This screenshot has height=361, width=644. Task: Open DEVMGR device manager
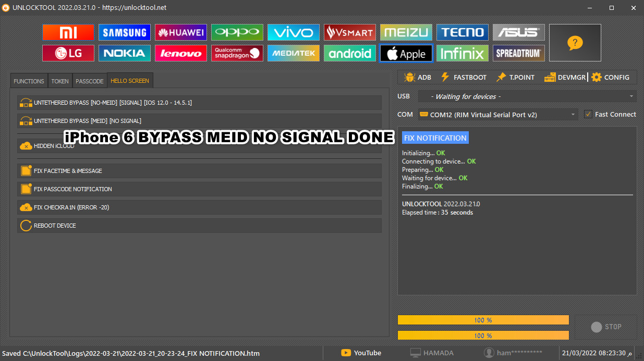(x=565, y=77)
